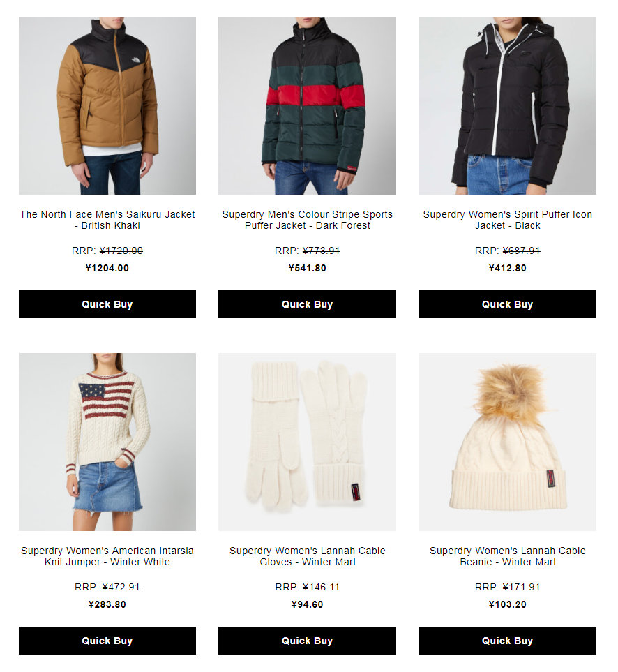The image size is (618, 672).
Task: Open Lannah Cable Gloves product image
Action: click(x=307, y=442)
